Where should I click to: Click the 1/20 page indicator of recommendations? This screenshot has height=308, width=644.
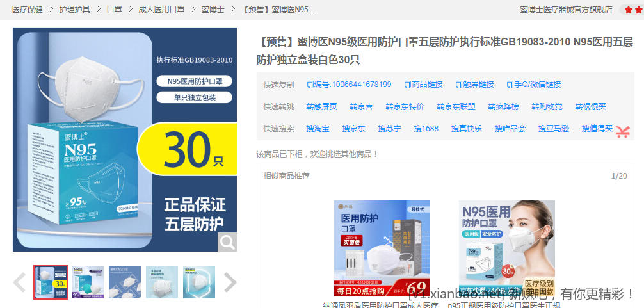(x=620, y=176)
